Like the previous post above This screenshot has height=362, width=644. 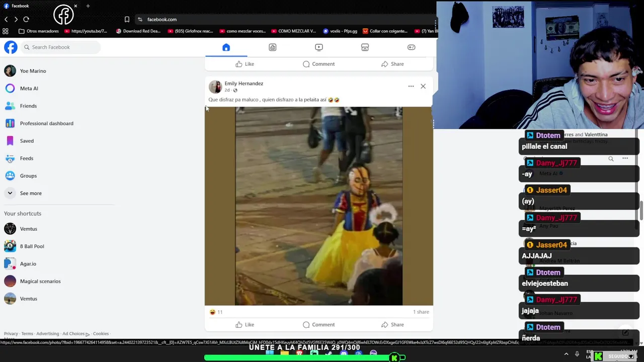coord(245,64)
